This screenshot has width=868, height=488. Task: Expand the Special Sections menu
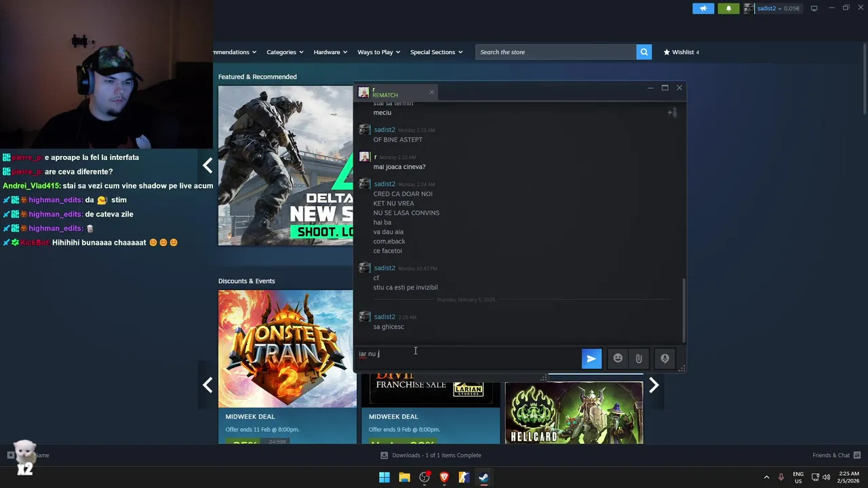436,52
